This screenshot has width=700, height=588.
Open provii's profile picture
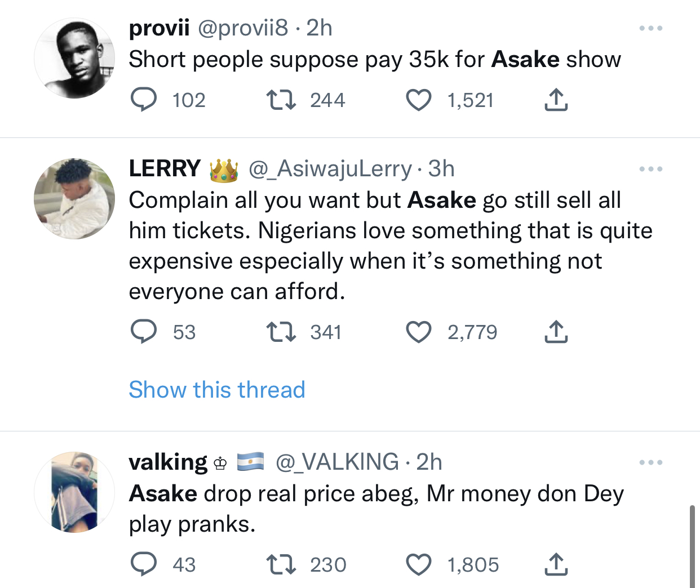point(74,59)
